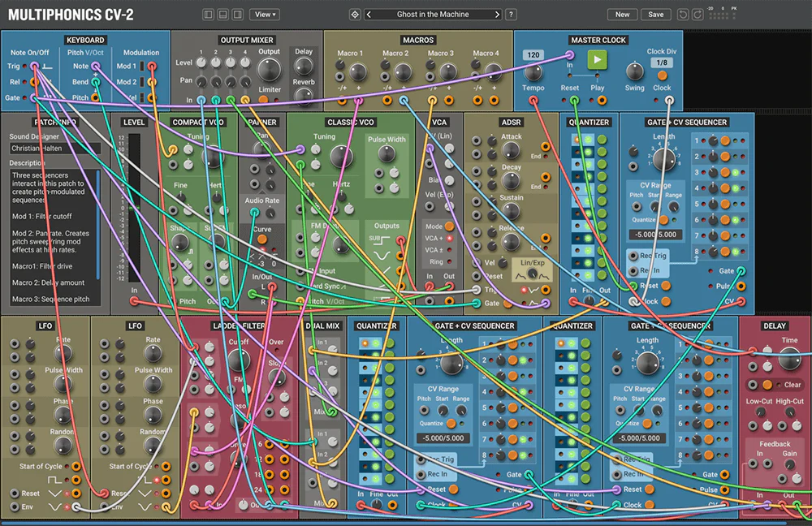Click the crosshair icon beside the patch name
Screen dimensions: 812x526
click(x=355, y=13)
